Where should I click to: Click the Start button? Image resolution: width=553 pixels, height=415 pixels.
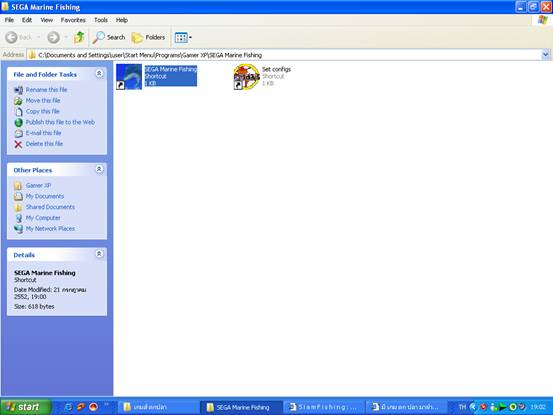[x=26, y=407]
